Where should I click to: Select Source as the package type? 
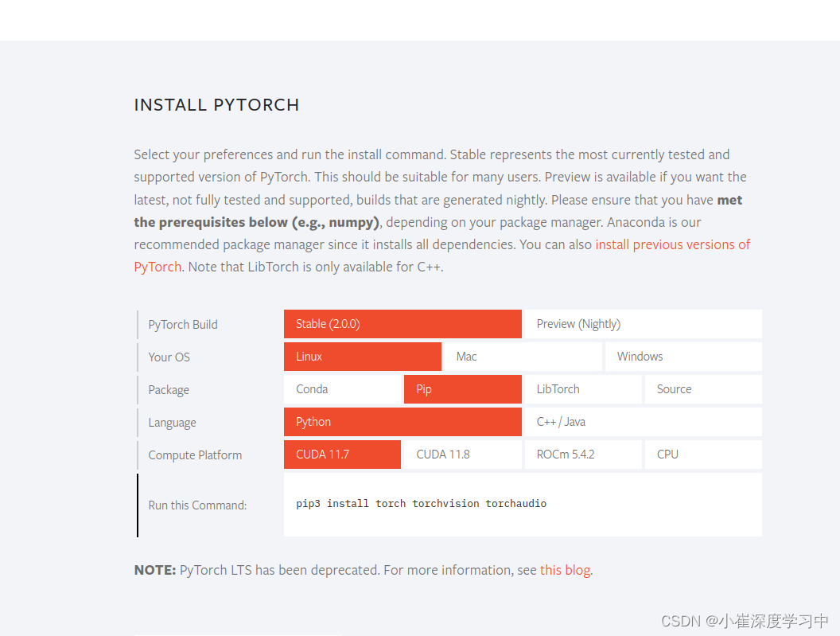(703, 388)
